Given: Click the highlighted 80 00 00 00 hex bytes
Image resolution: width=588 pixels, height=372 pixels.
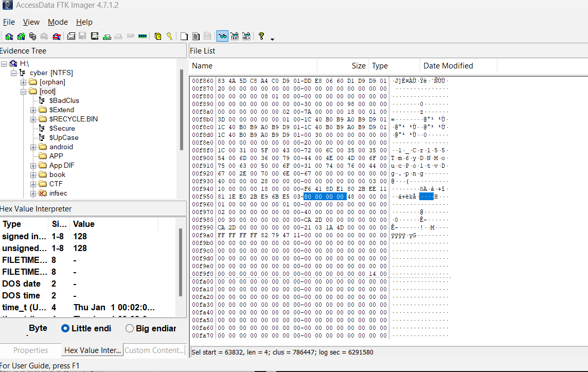Looking at the screenshot, I should tap(324, 197).
